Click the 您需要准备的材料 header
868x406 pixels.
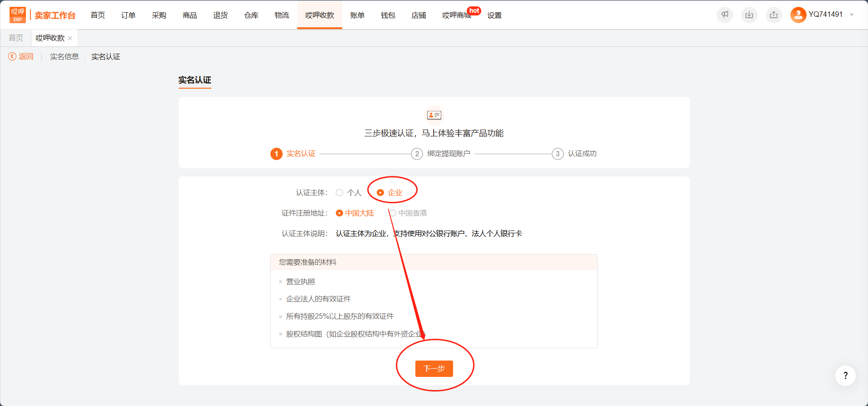(x=308, y=262)
